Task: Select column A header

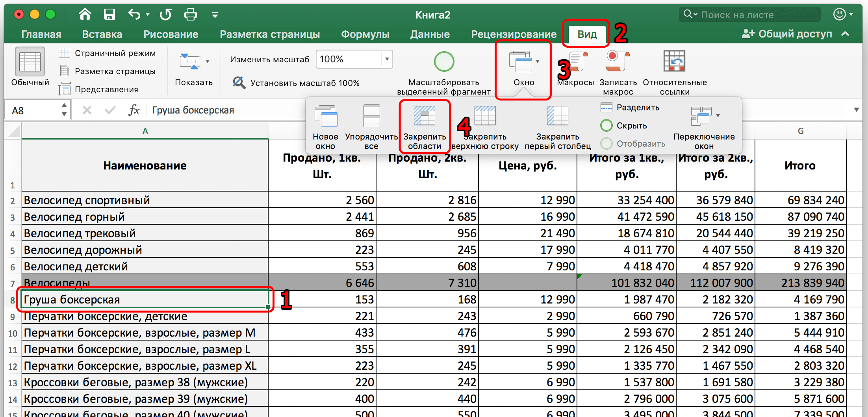Action: (x=145, y=131)
